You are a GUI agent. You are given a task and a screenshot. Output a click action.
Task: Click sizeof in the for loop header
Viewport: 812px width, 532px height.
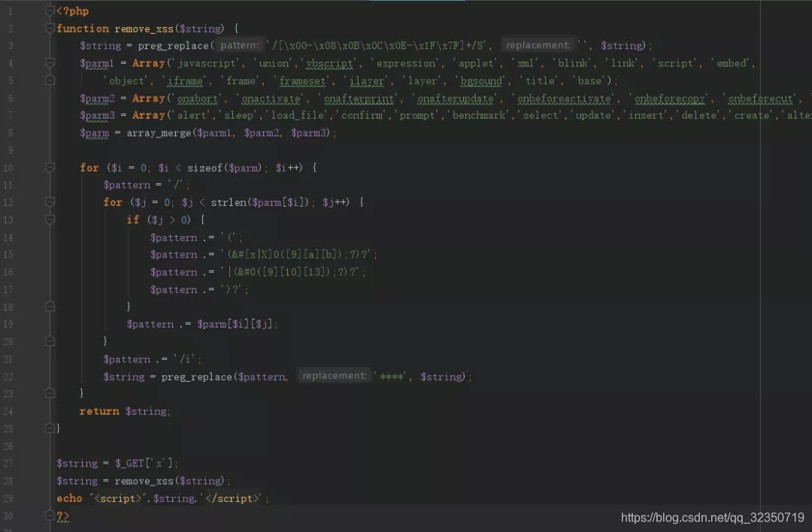pos(205,168)
